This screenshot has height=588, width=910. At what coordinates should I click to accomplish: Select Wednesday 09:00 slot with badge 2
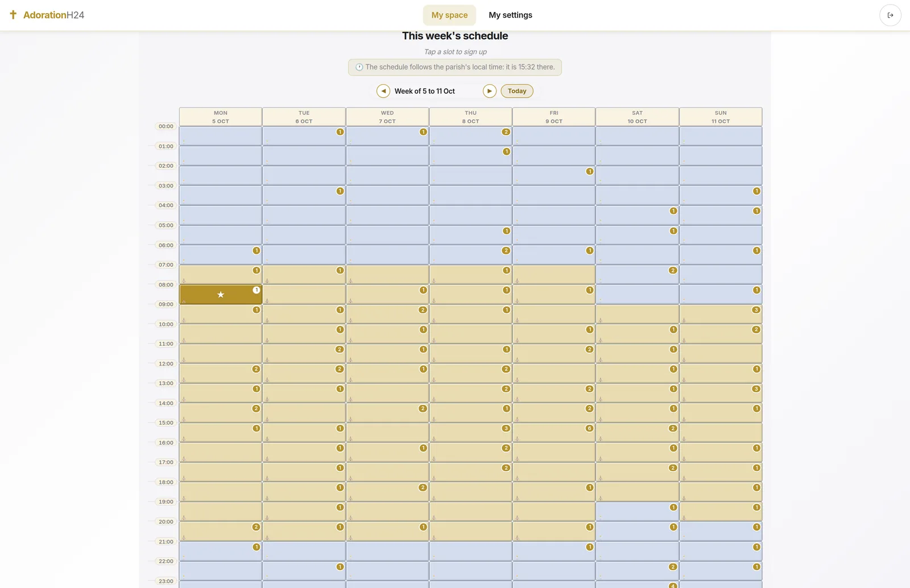[387, 314]
